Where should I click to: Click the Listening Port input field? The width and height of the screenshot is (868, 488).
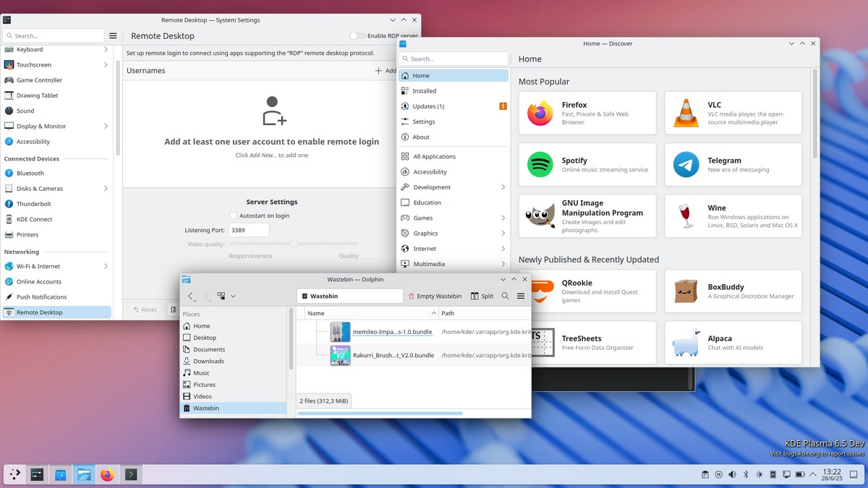249,229
